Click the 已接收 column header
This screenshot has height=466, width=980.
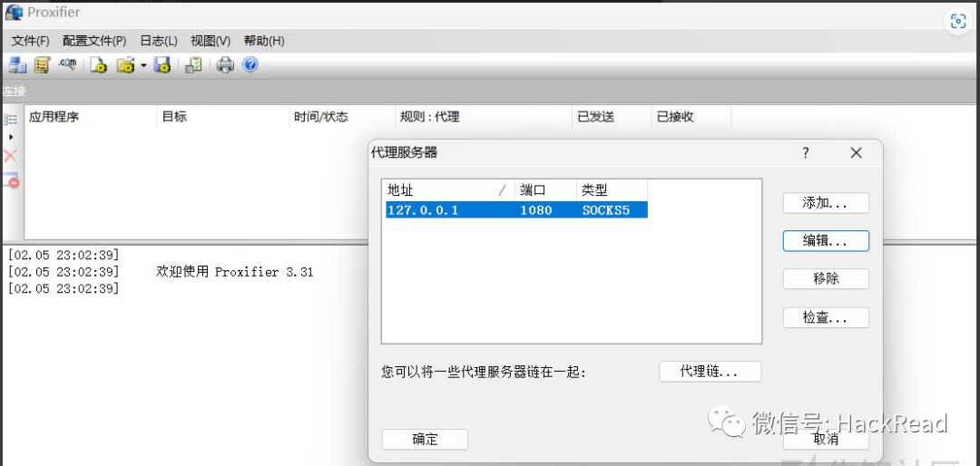(x=691, y=117)
